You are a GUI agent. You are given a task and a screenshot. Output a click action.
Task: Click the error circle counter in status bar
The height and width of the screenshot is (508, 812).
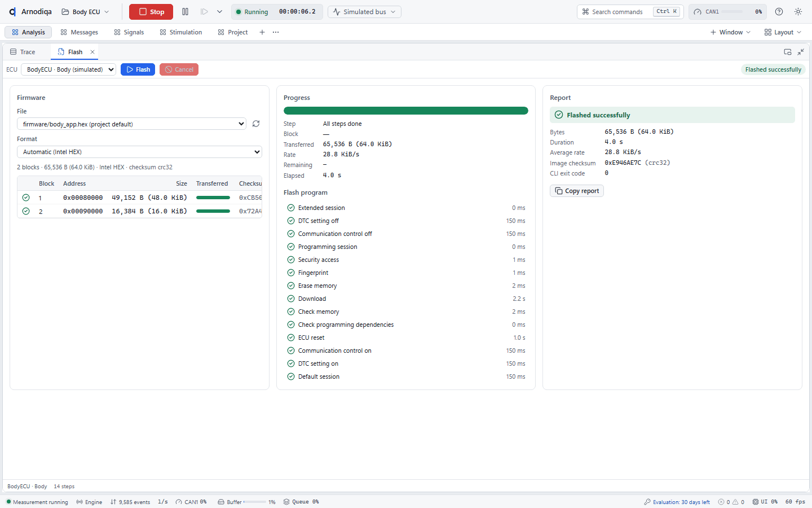[724, 502]
